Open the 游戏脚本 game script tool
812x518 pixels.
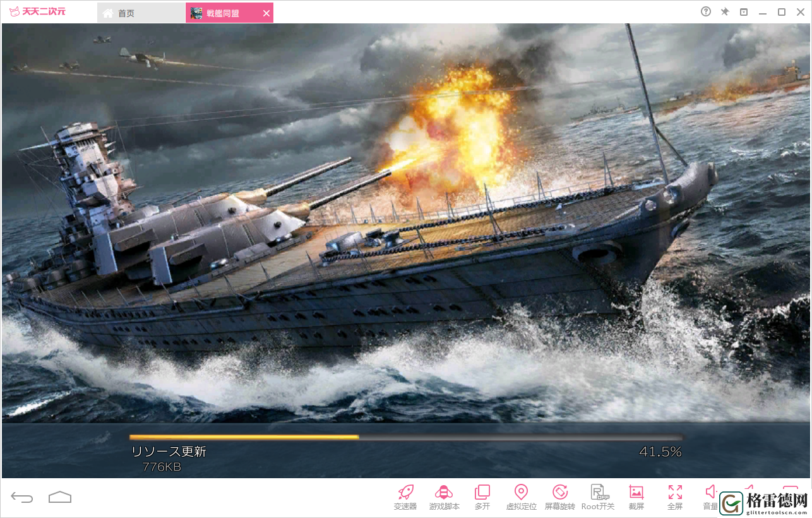[445, 497]
